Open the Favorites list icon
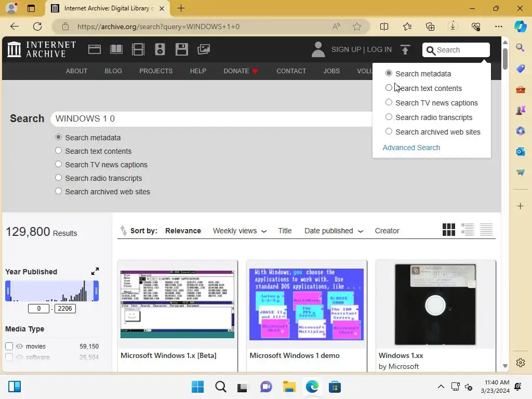This screenshot has width=532, height=399. tap(407, 26)
